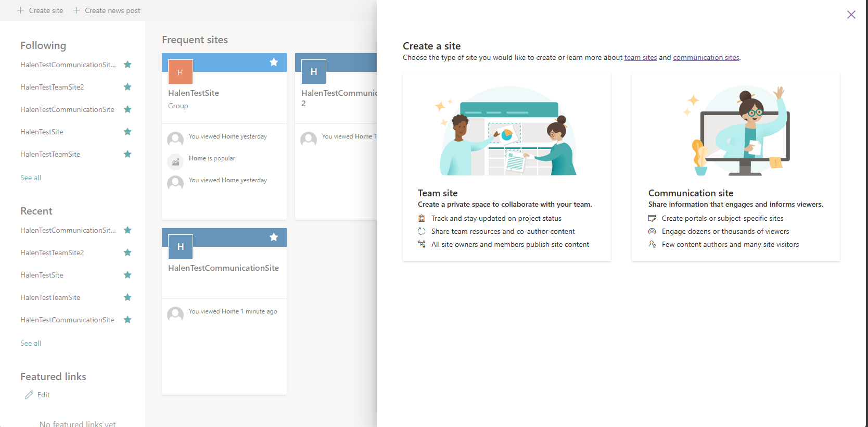Open See all under Recent
Image resolution: width=868 pixels, height=427 pixels.
[31, 343]
